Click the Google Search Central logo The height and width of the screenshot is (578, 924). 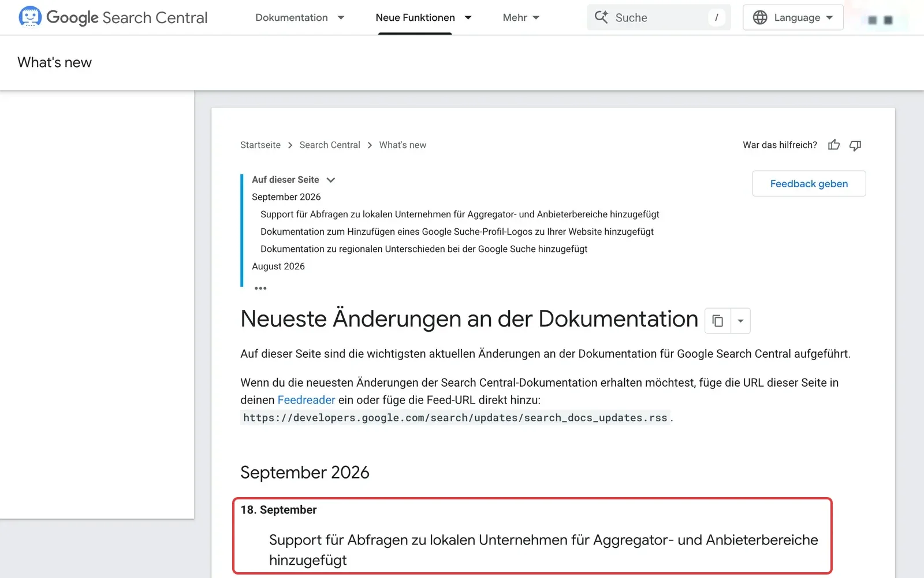[113, 17]
